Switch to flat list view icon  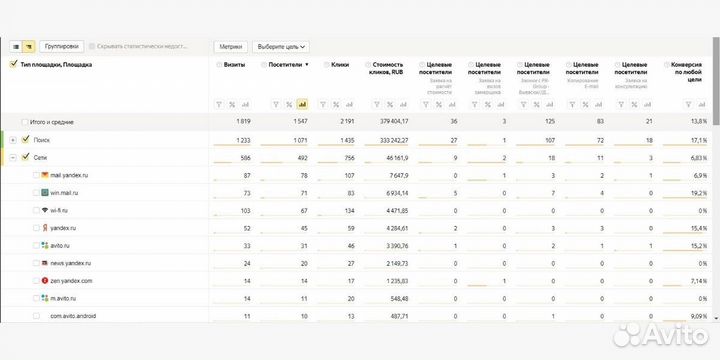point(16,46)
